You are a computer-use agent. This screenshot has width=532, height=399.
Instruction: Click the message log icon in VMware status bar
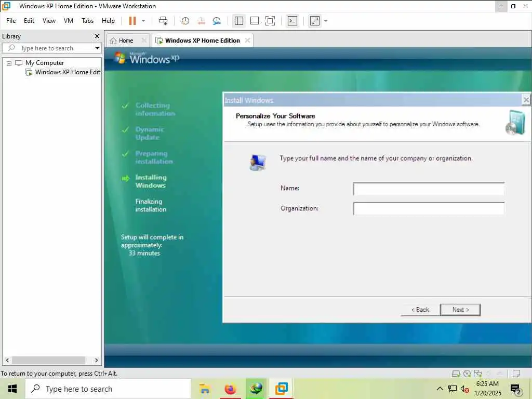click(516, 374)
